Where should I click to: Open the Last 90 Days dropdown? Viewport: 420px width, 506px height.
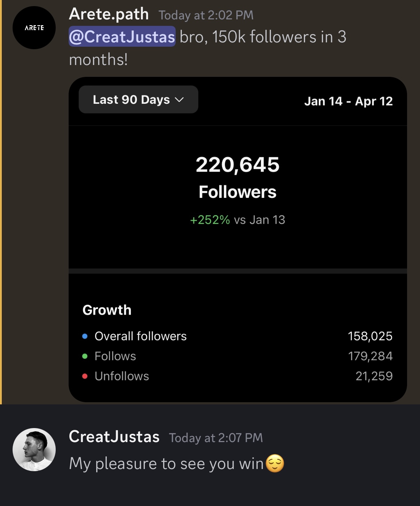point(131,99)
